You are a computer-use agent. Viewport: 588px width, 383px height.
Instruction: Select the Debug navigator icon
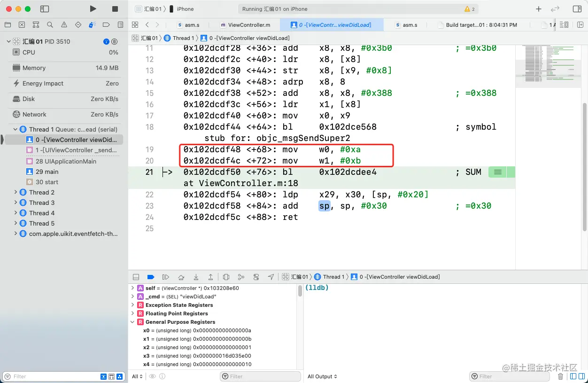pyautogui.click(x=92, y=25)
